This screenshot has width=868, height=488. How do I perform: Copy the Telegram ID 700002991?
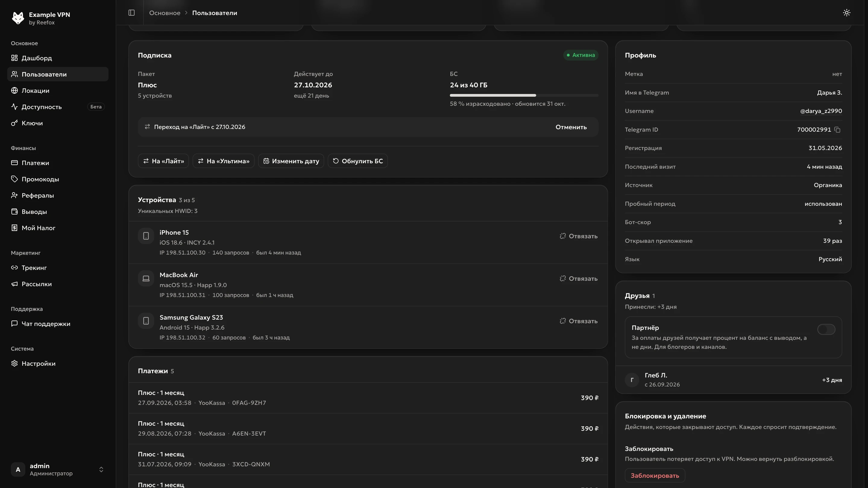(837, 130)
